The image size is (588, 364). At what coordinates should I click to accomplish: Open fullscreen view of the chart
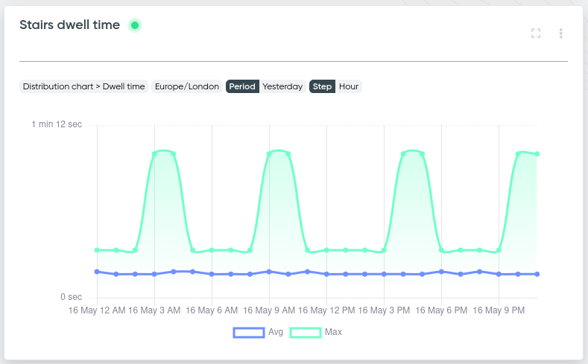pos(536,33)
